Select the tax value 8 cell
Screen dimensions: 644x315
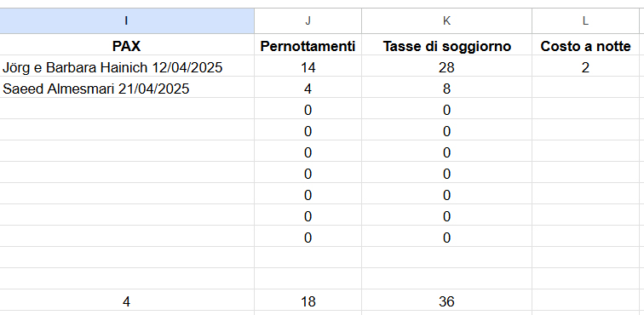click(x=447, y=89)
